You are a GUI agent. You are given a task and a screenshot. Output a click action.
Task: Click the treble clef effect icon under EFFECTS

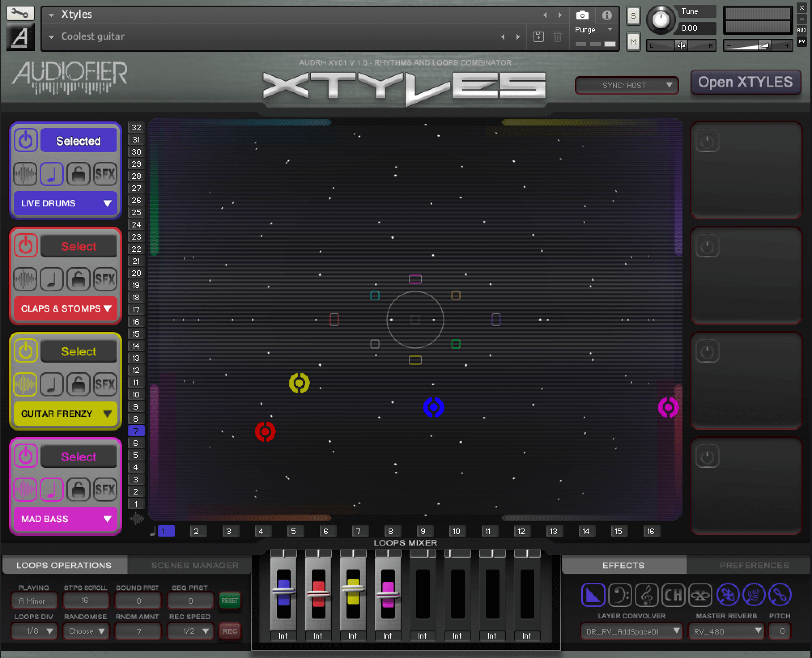[x=647, y=595]
